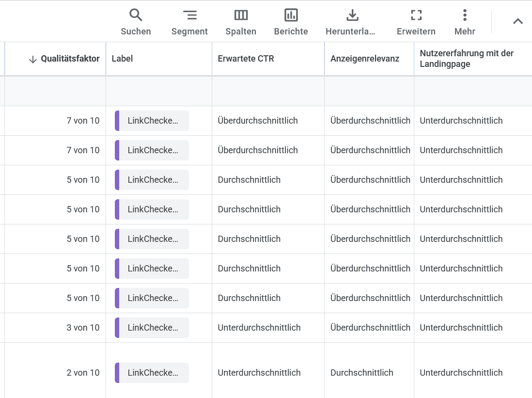Screen dimensions: 532x398
Task: Select the Berichte reports icon
Action: tap(291, 15)
